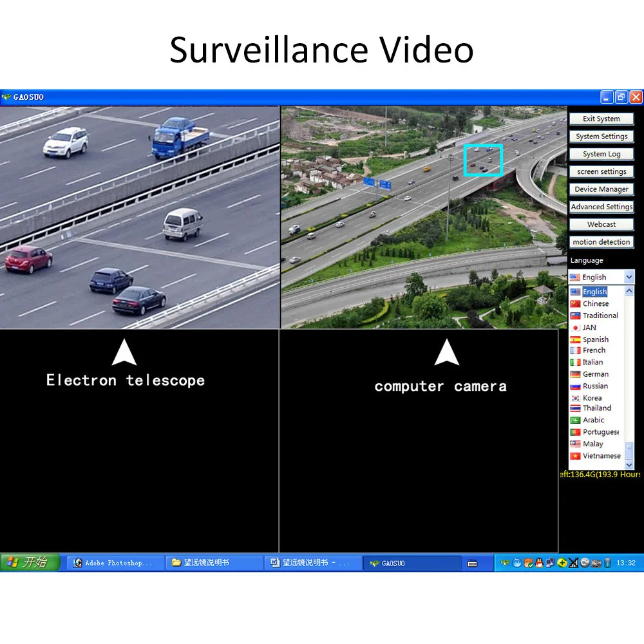The image size is (644, 644).
Task: Select Thailand in the language list
Action: point(596,408)
